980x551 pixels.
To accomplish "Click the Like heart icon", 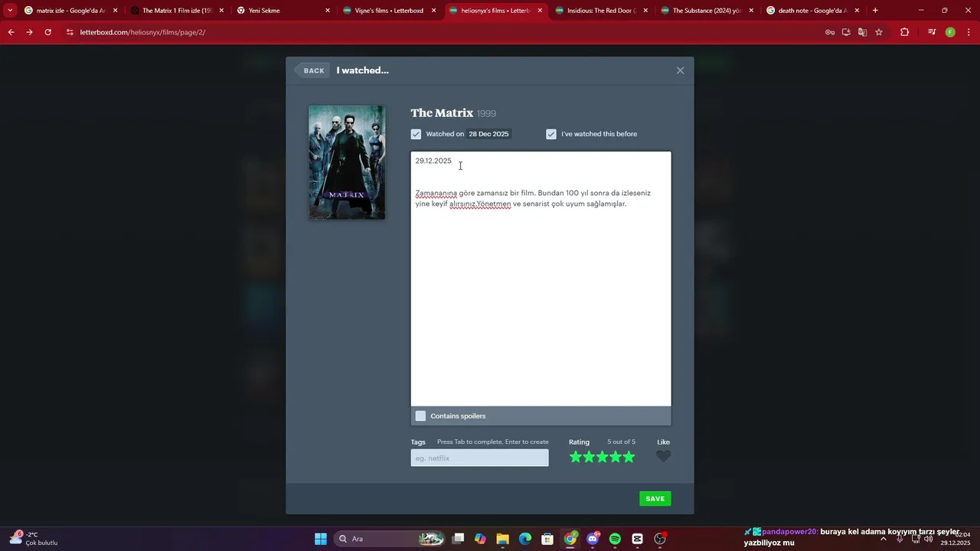I will [663, 457].
